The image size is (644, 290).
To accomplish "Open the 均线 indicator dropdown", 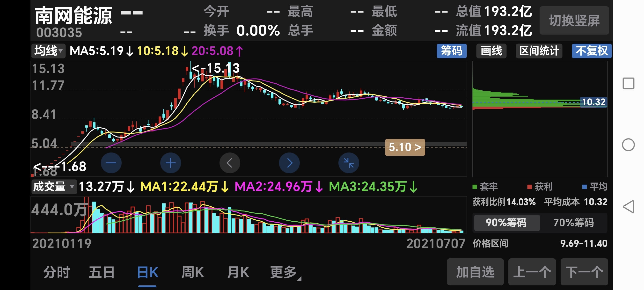I will coord(49,51).
